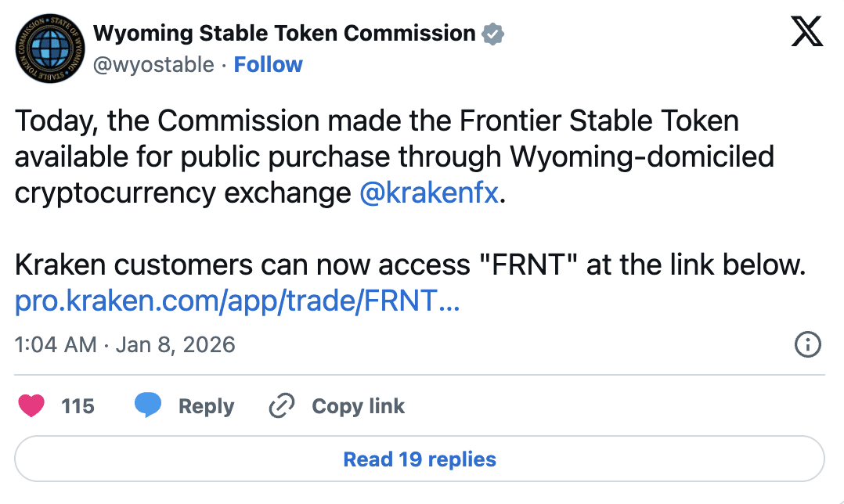Open Read 19 replies
844x504 pixels.
click(420, 459)
